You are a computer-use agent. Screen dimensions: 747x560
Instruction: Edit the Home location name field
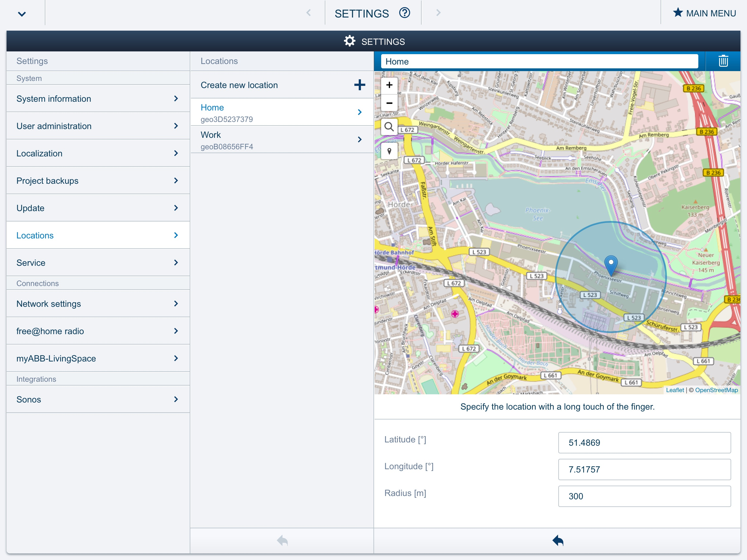coord(539,61)
